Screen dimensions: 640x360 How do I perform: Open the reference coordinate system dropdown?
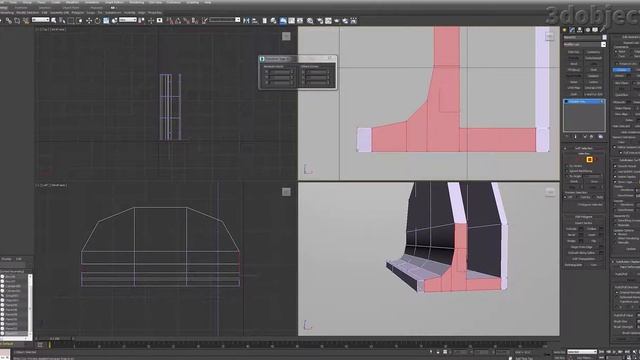click(127, 20)
